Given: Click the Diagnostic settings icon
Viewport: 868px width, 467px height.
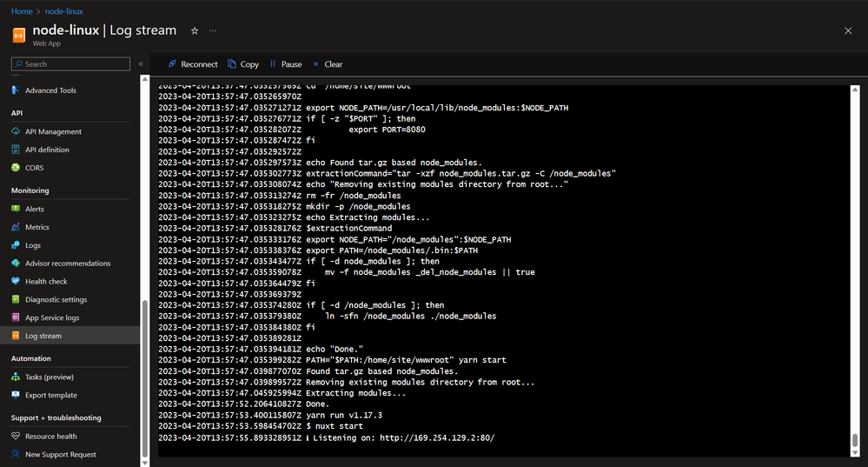Looking at the screenshot, I should pos(16,299).
